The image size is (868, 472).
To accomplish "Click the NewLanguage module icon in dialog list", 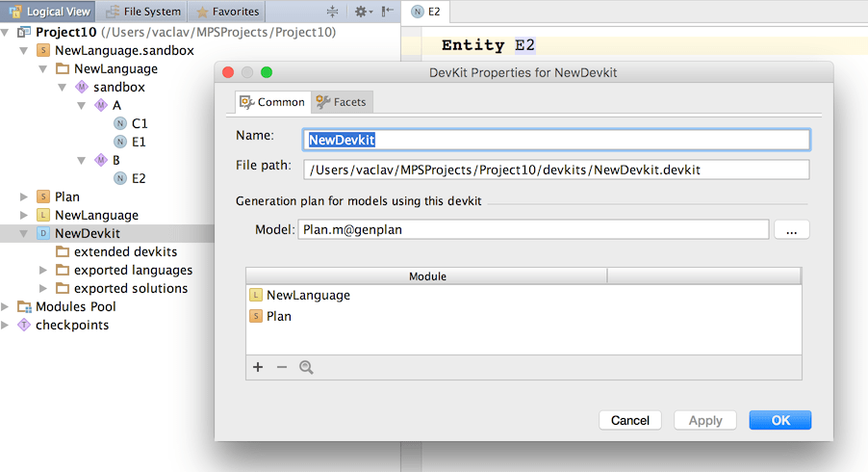I will click(256, 296).
